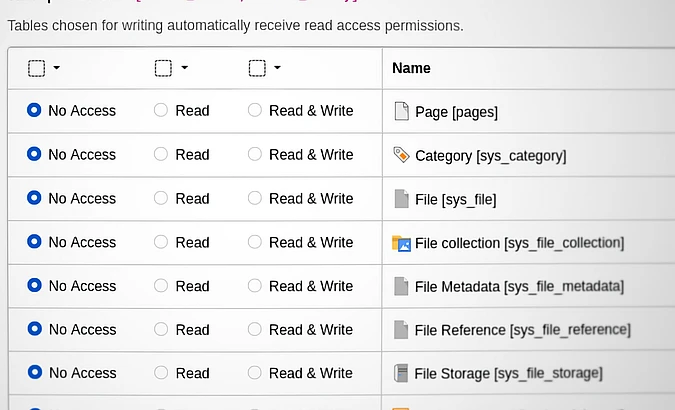
Task: Set File [sys_file] to Read & Write
Action: 255,199
